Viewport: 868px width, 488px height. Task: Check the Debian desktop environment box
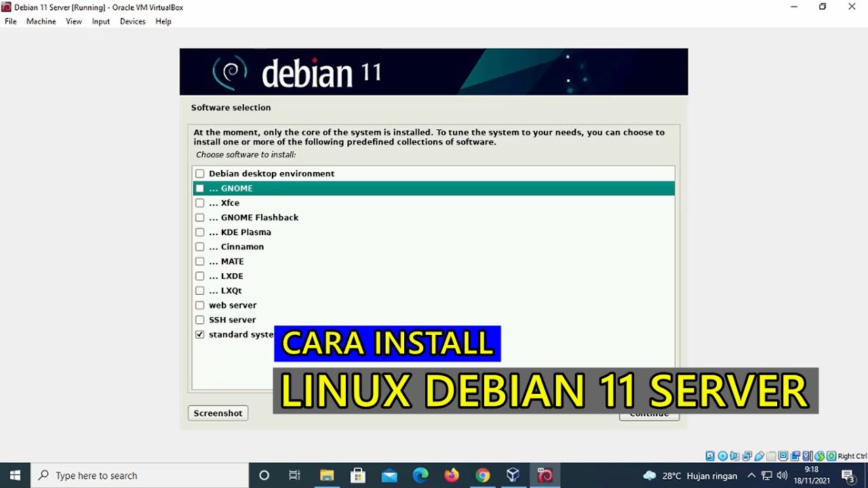pos(199,174)
